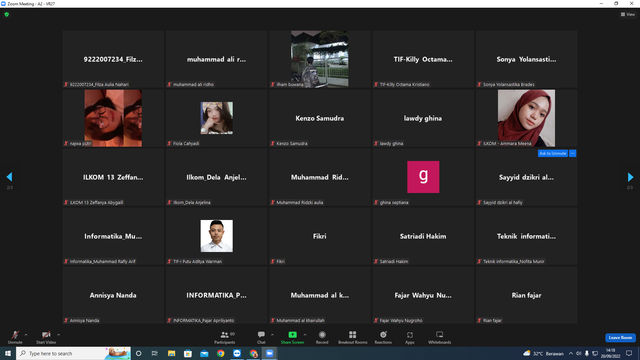Select ILKOM 13 Zeffanya Abygaill tile
Screen dimensions: 640x360
coord(113,177)
